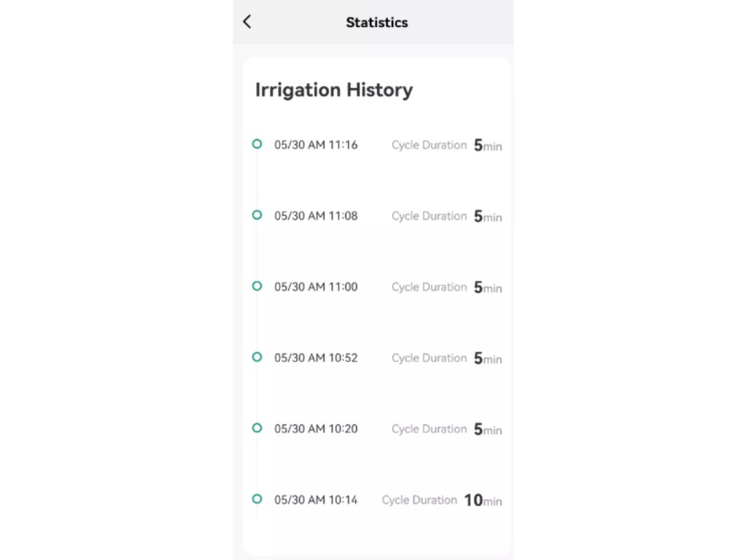The image size is (747, 560).
Task: Select the timeline circle for 11:08 entry
Action: 257,215
